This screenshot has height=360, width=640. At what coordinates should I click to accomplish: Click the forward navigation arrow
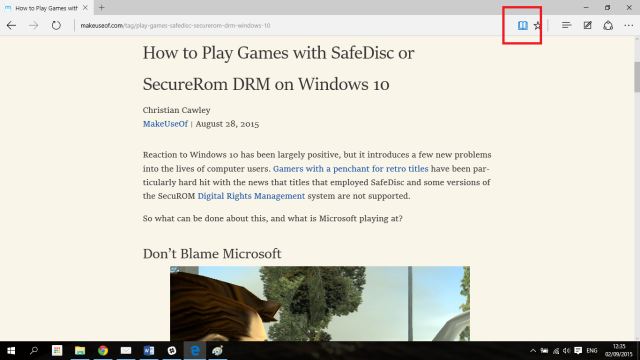[x=33, y=25]
